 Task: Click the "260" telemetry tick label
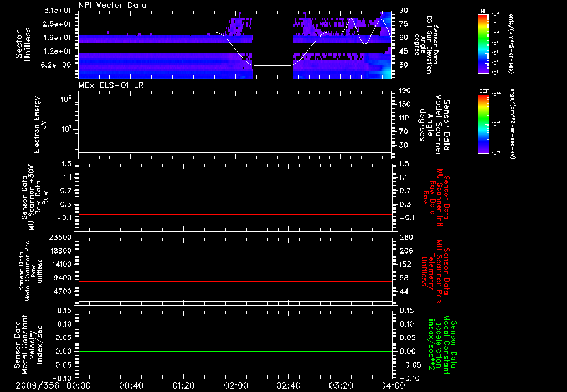click(405, 237)
